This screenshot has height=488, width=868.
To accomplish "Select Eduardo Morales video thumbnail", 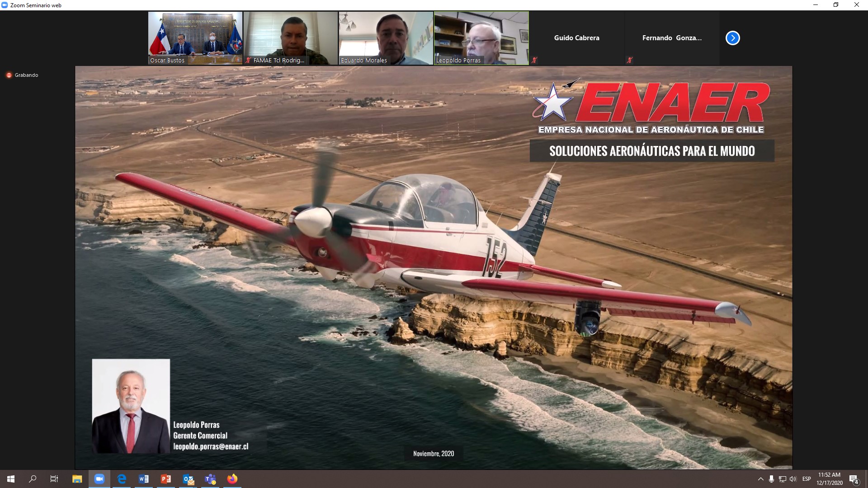I will (x=386, y=38).
